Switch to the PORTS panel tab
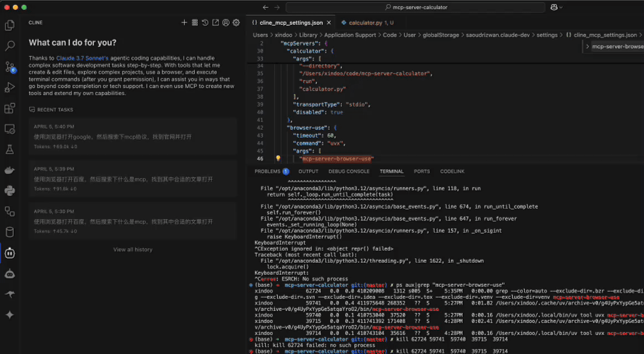The width and height of the screenshot is (644, 354). point(422,171)
